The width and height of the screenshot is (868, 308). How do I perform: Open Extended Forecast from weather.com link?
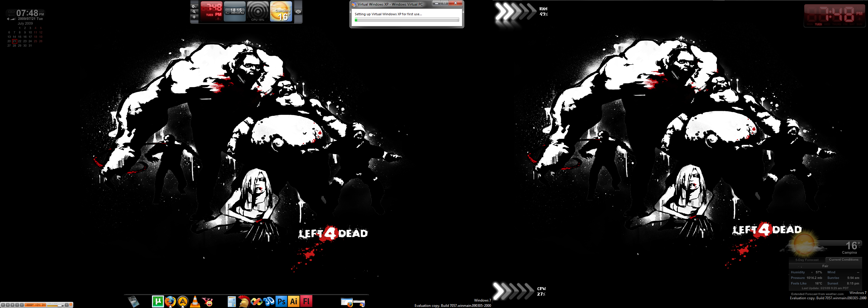[817, 294]
